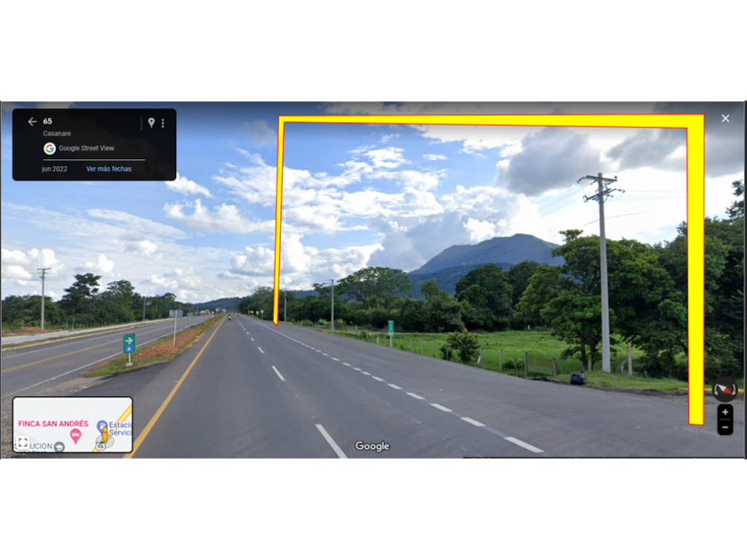Open the three-dot more options menu
The height and width of the screenshot is (560, 747).
coord(163,124)
